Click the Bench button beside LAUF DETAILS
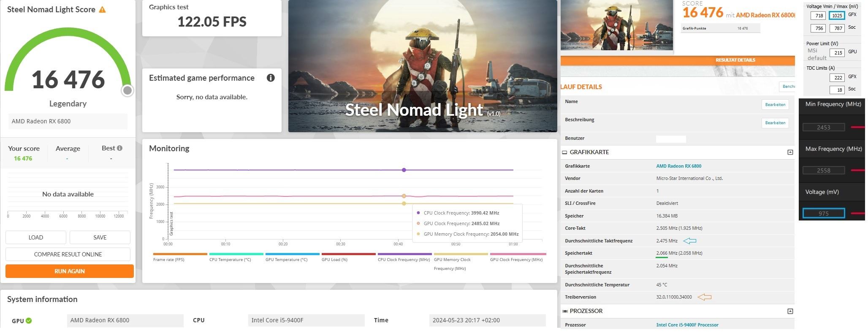 787,87
